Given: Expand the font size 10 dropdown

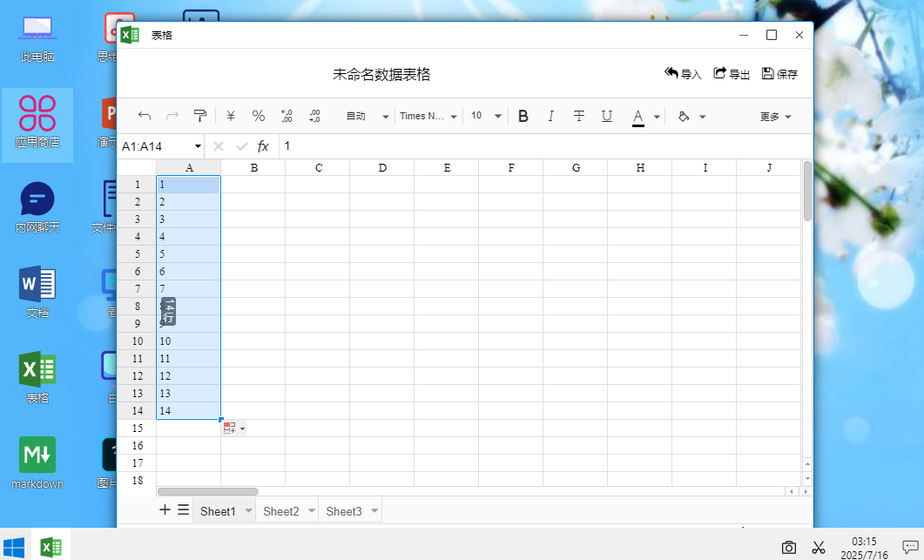Looking at the screenshot, I should 486,116.
